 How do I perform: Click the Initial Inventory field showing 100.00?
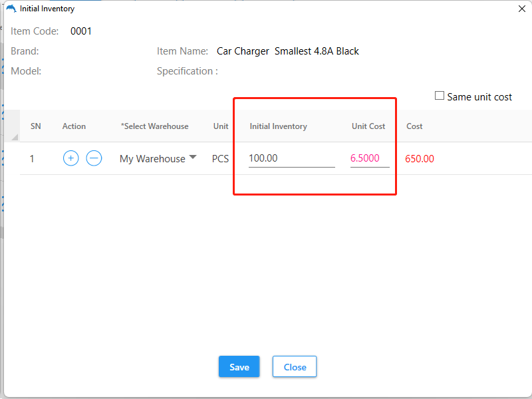click(x=291, y=158)
